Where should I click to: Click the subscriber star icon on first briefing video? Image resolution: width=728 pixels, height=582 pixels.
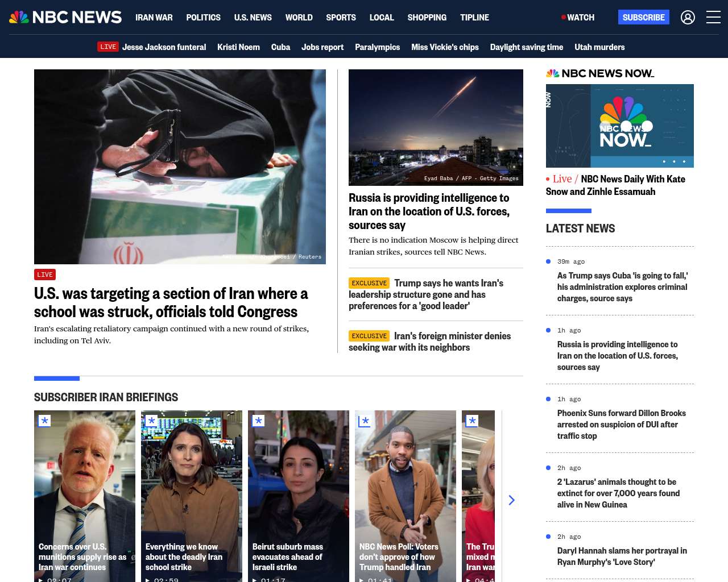pyautogui.click(x=44, y=421)
